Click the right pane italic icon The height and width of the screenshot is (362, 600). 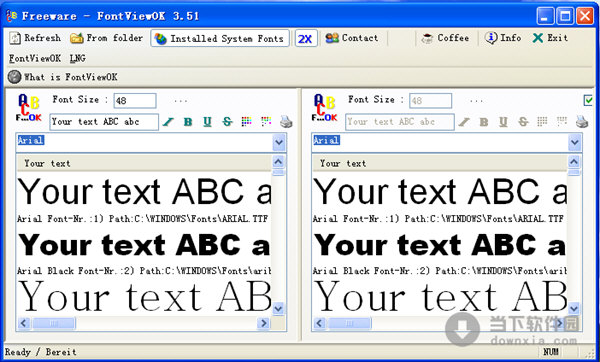pyautogui.click(x=464, y=122)
